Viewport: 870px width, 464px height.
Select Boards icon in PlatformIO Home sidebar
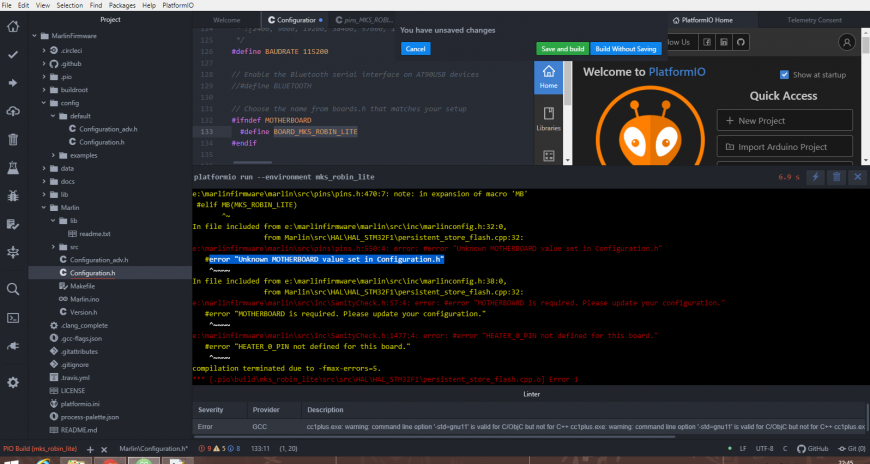tap(548, 156)
